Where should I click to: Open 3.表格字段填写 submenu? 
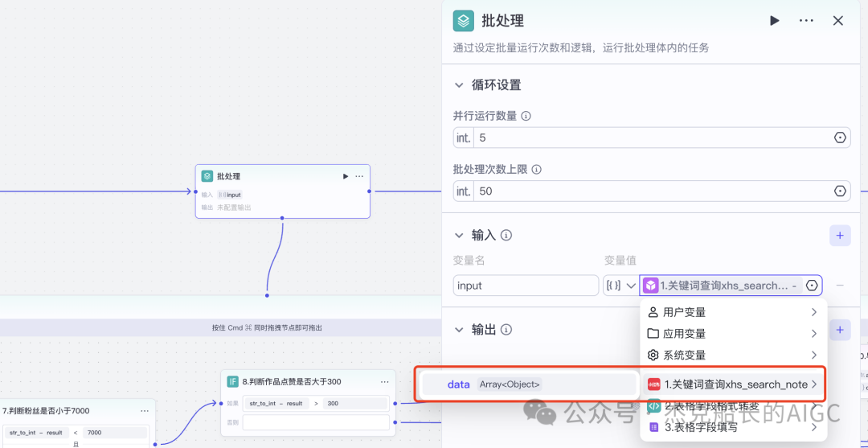(733, 427)
